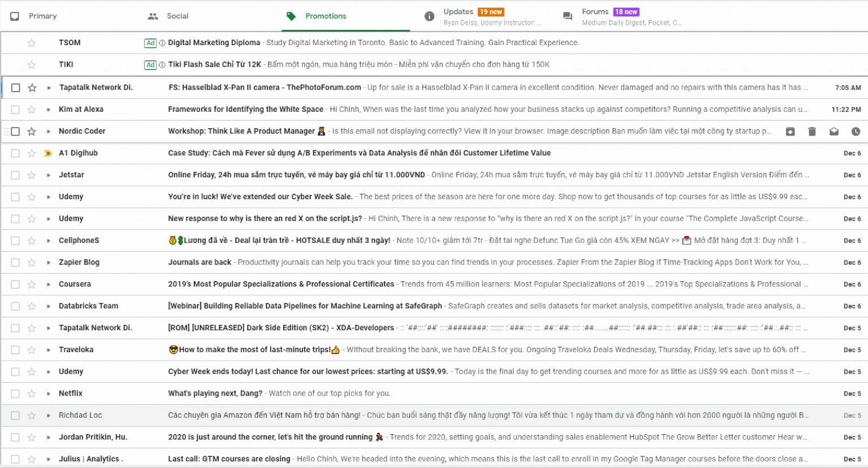Click the info icon on Tiki Flash Sale ad

tap(162, 65)
